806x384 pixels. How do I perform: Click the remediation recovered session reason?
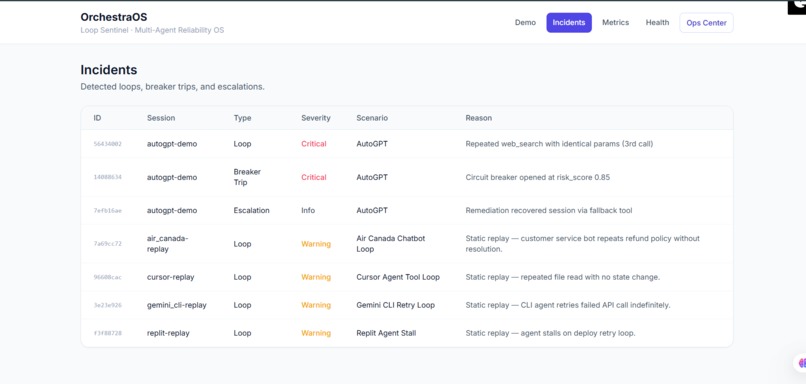point(548,210)
